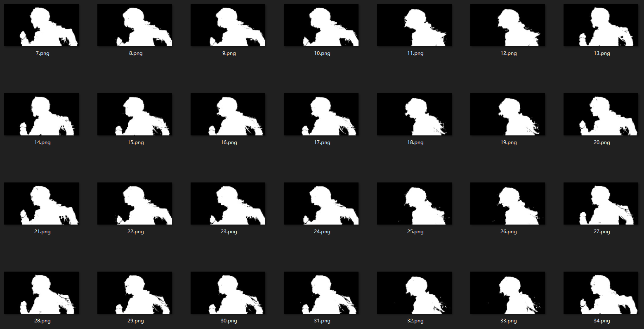Screen dimensions: 644x329
Task: Click the file name label 24.png
Action: pyautogui.click(x=322, y=232)
